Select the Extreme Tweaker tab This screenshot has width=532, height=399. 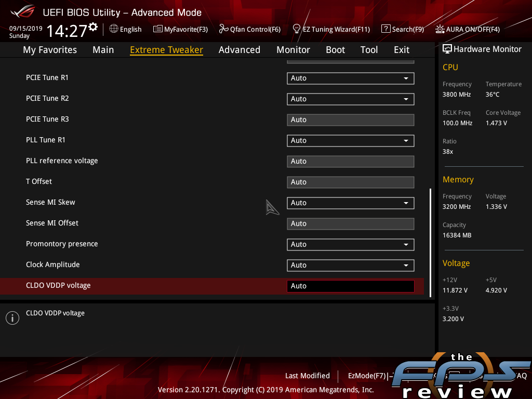[167, 50]
